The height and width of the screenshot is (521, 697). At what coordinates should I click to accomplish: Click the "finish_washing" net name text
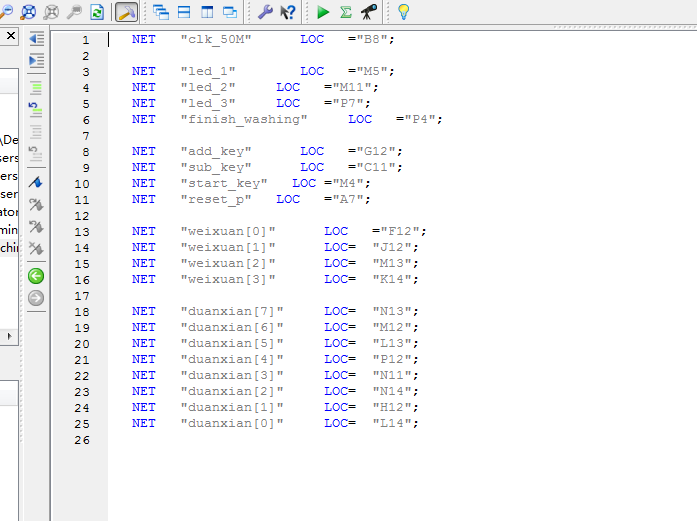(244, 119)
